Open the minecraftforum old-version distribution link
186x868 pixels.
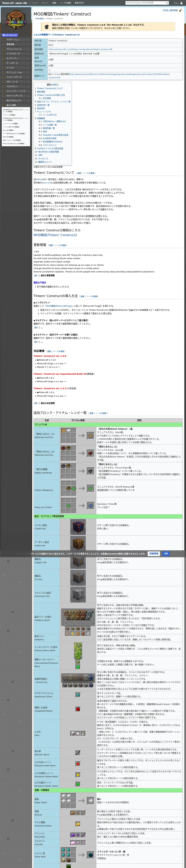[109, 76]
